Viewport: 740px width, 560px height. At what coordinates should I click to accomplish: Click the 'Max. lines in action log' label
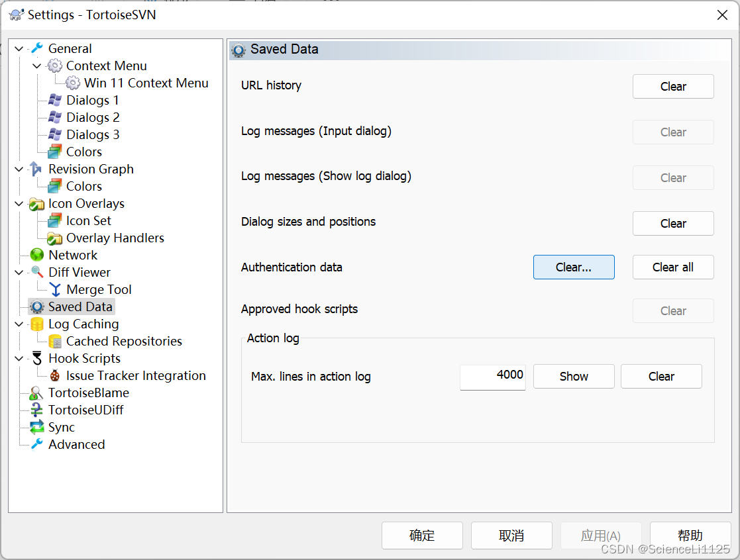311,377
